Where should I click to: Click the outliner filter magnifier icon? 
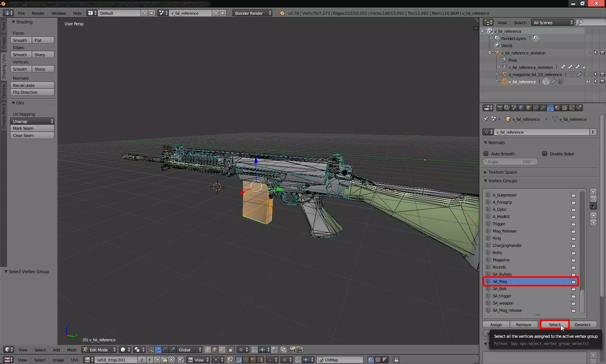[580, 22]
